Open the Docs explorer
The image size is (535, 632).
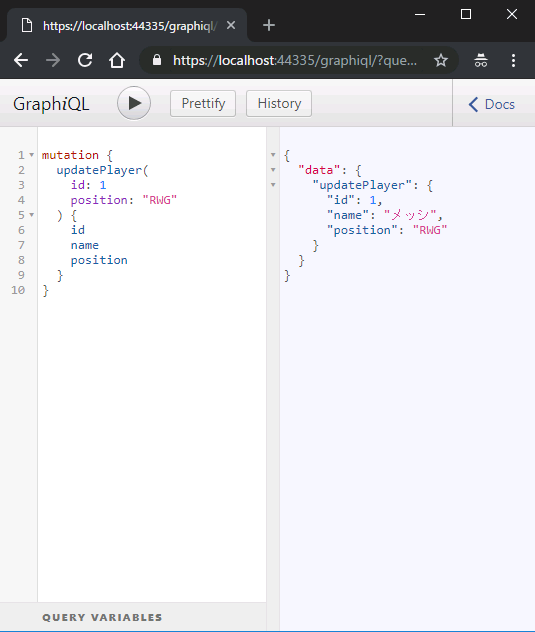[491, 104]
